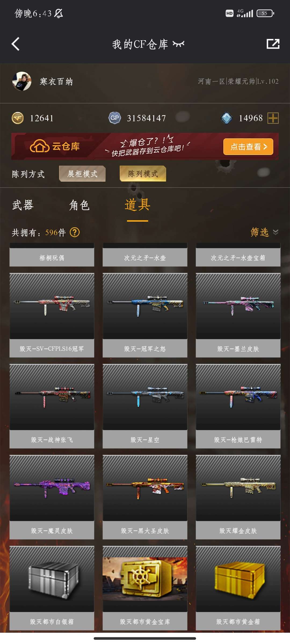Click the filter chevron arrow
290x644 pixels.
click(275, 232)
